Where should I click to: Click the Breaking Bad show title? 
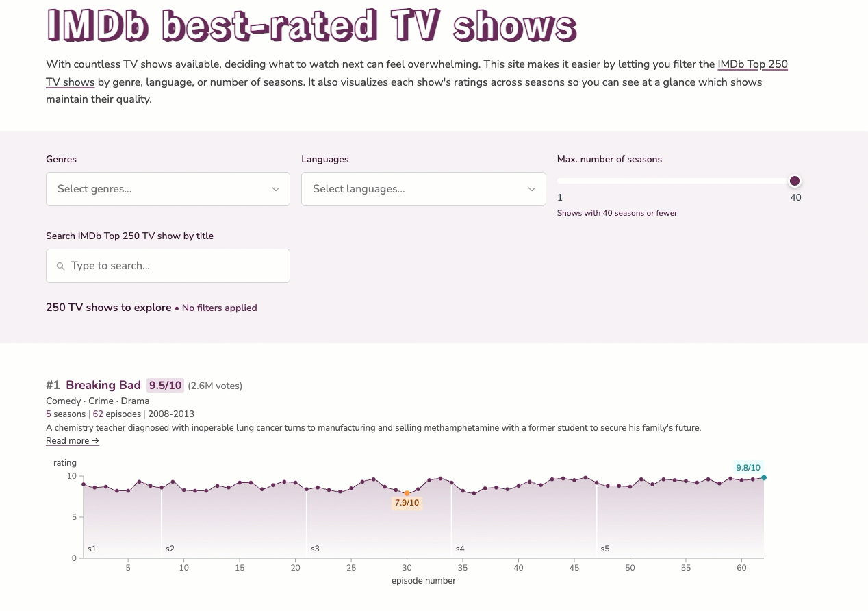click(x=103, y=385)
